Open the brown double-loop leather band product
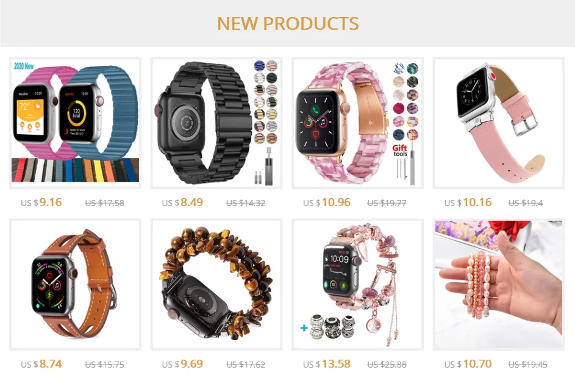Screen dimensions: 575x392 75,285
